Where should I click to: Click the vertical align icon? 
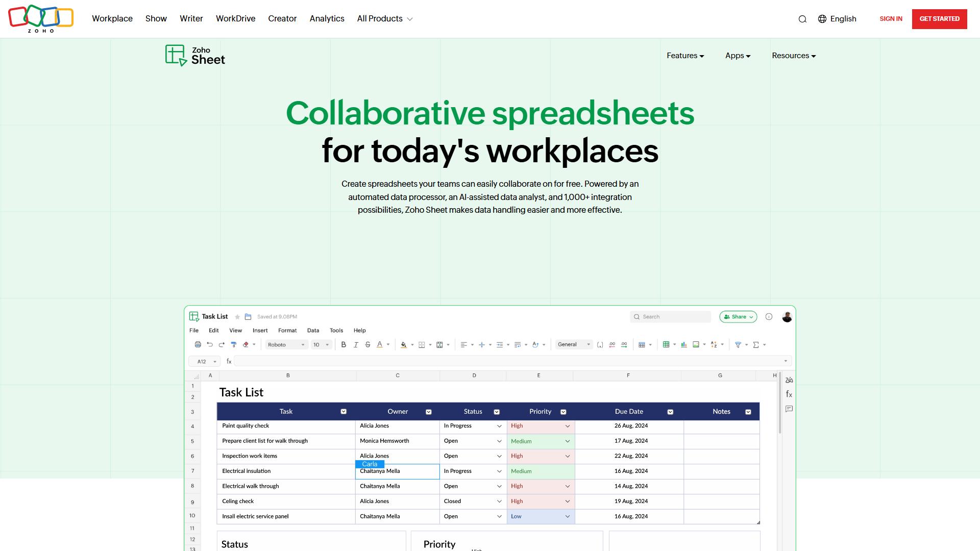pos(481,345)
